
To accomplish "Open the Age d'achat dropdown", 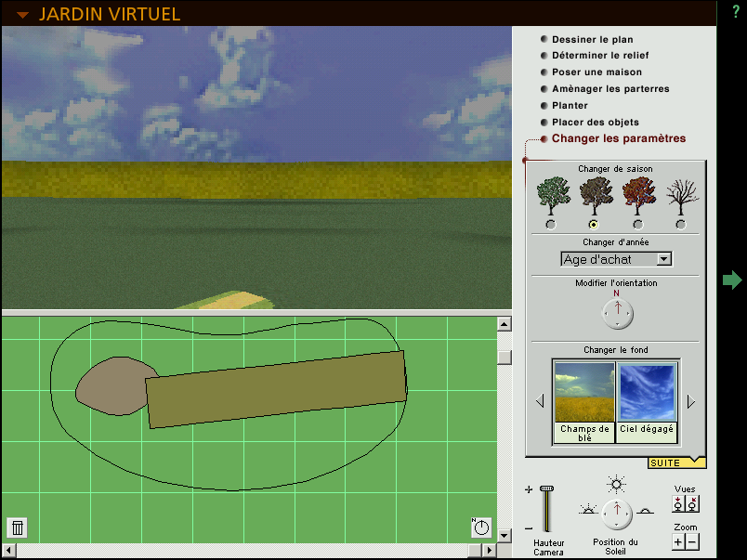I will click(x=663, y=260).
